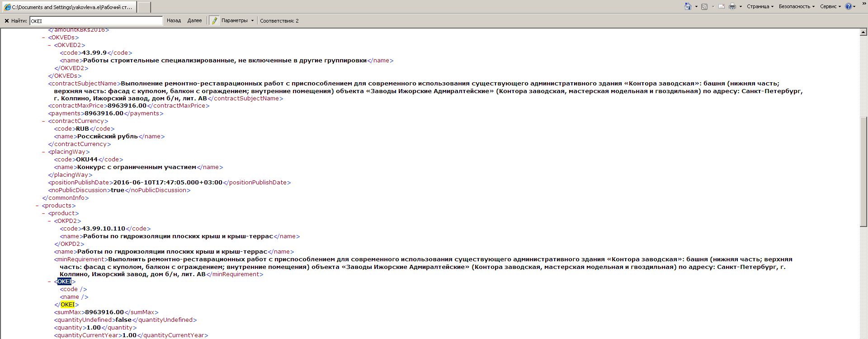Click the currency code RUB

82,129
